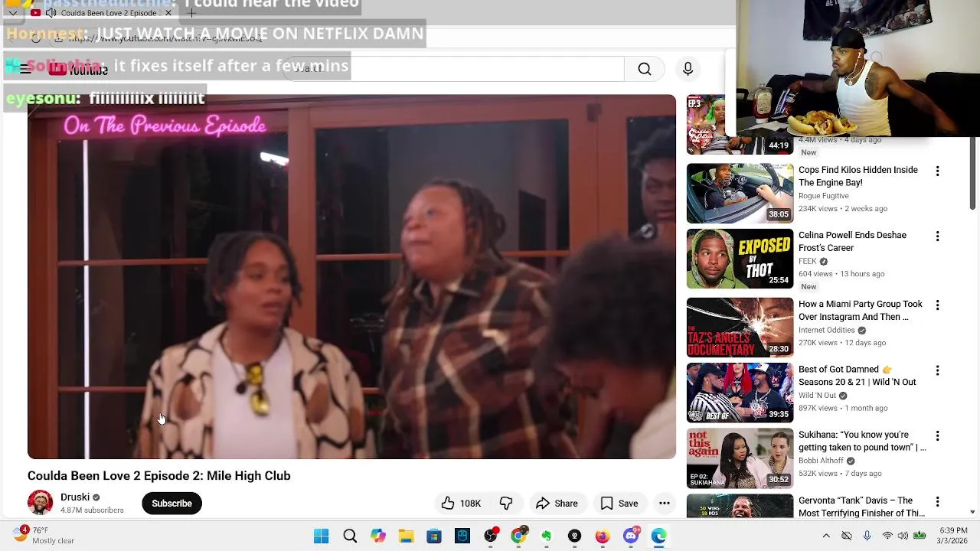Open Sukihana pound town video title
The width and height of the screenshot is (980, 551).
(x=862, y=441)
